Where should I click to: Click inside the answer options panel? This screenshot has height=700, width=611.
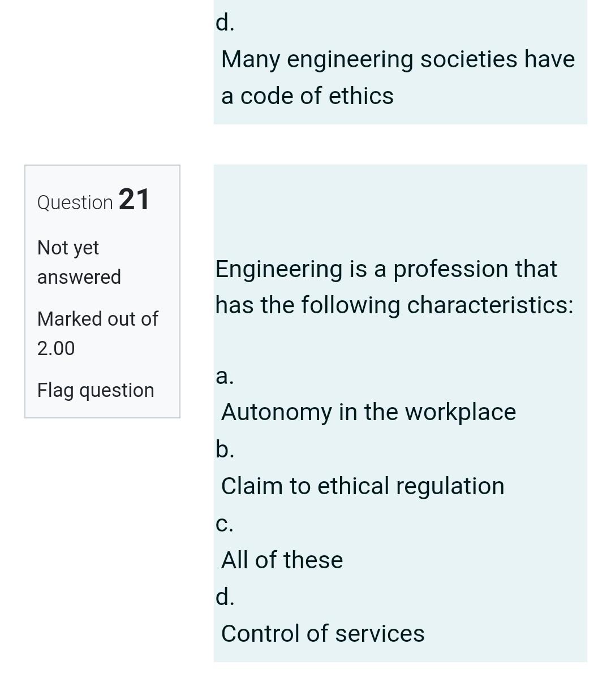pos(396,503)
